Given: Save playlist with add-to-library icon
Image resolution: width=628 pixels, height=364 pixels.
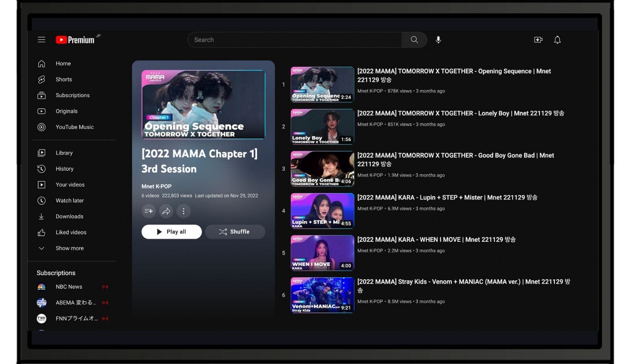Looking at the screenshot, I should 149,211.
